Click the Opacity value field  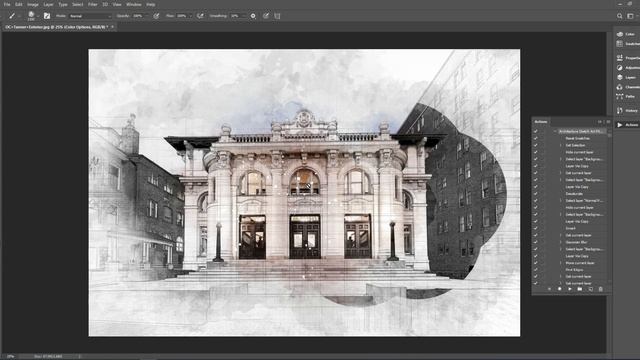coord(138,16)
